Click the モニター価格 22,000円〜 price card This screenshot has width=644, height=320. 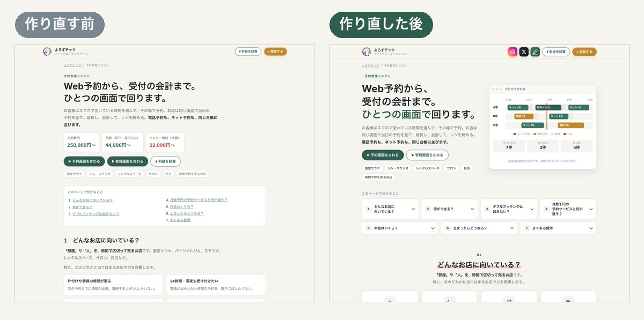165,143
